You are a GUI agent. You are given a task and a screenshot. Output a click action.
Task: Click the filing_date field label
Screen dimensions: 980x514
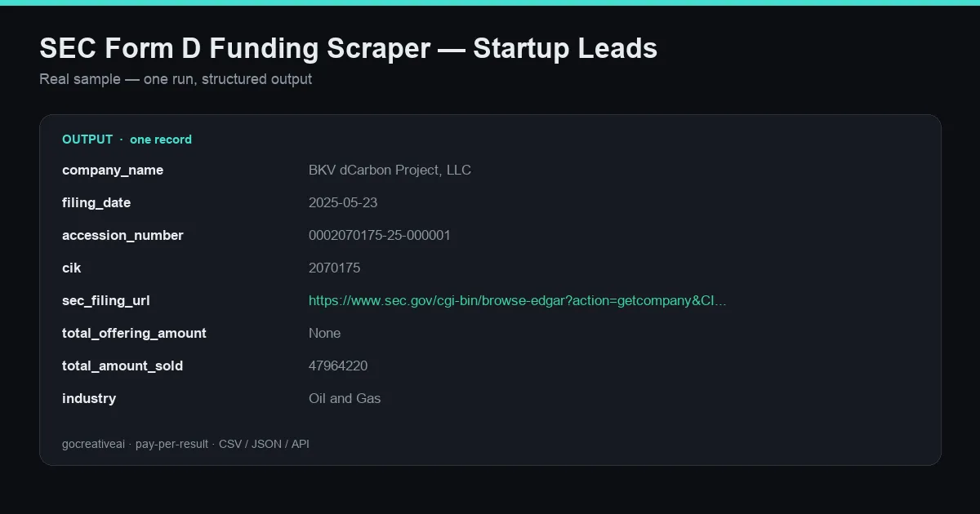[x=96, y=202]
